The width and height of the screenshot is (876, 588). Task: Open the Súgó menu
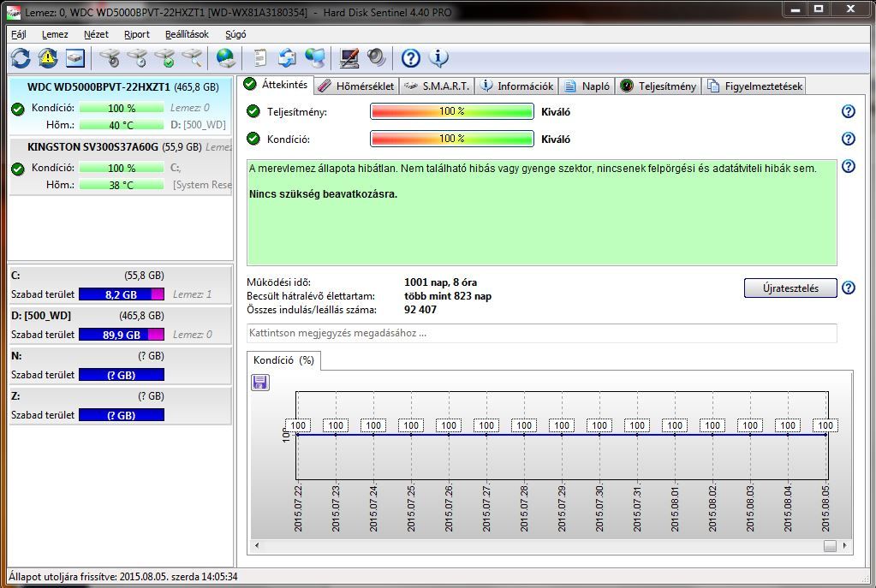pyautogui.click(x=235, y=34)
